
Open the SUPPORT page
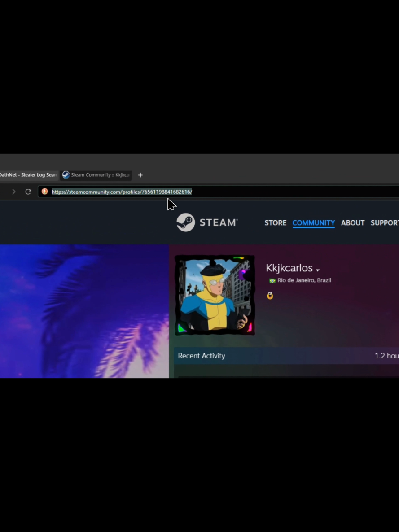[385, 223]
